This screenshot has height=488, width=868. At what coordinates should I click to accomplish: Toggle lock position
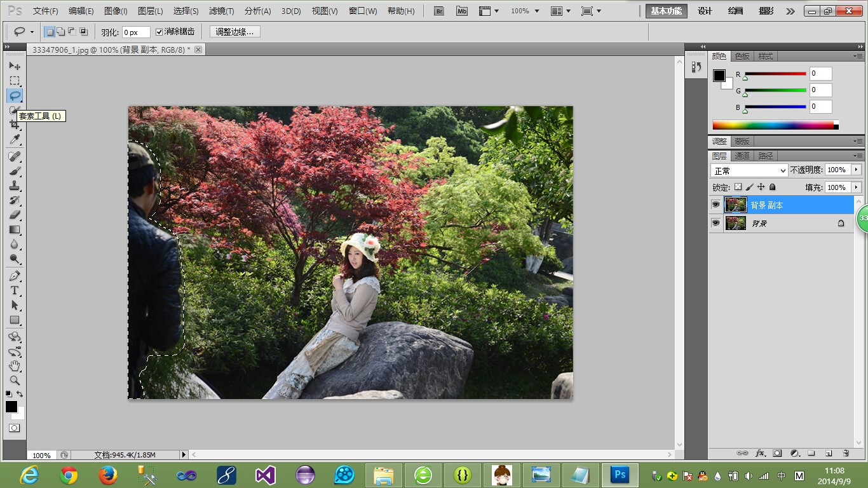click(x=761, y=187)
